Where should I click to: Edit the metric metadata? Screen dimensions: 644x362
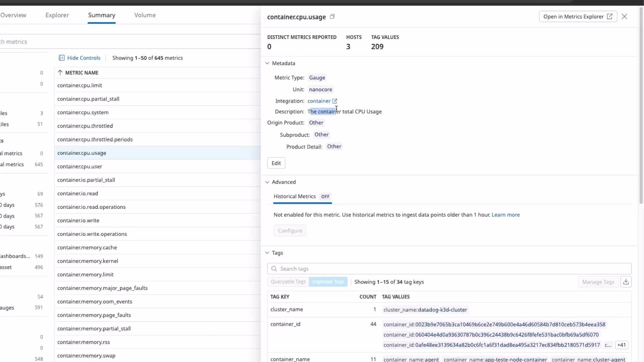click(276, 163)
